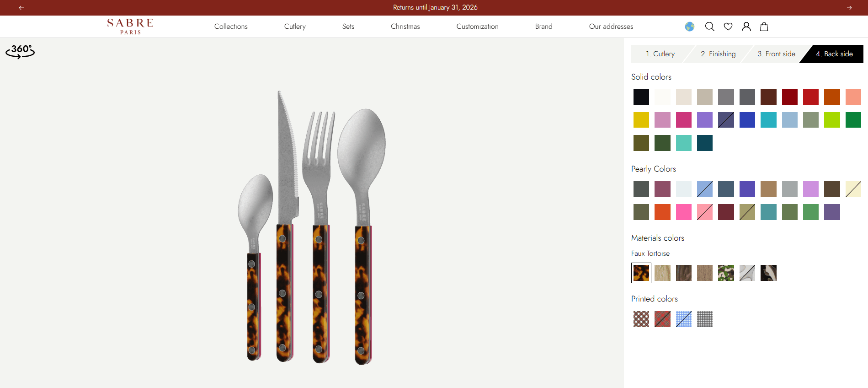868x388 pixels.
Task: Choose the black solid color swatch
Action: [641, 97]
